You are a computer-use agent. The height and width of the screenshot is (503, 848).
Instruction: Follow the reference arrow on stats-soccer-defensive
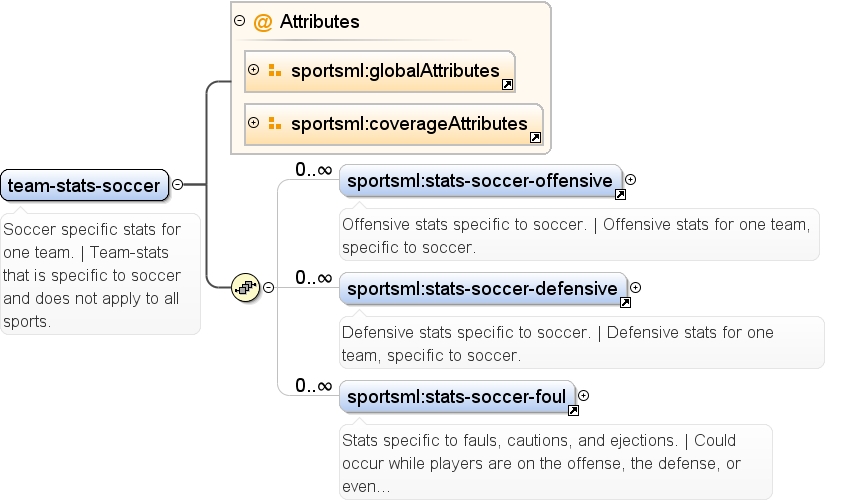(x=625, y=302)
